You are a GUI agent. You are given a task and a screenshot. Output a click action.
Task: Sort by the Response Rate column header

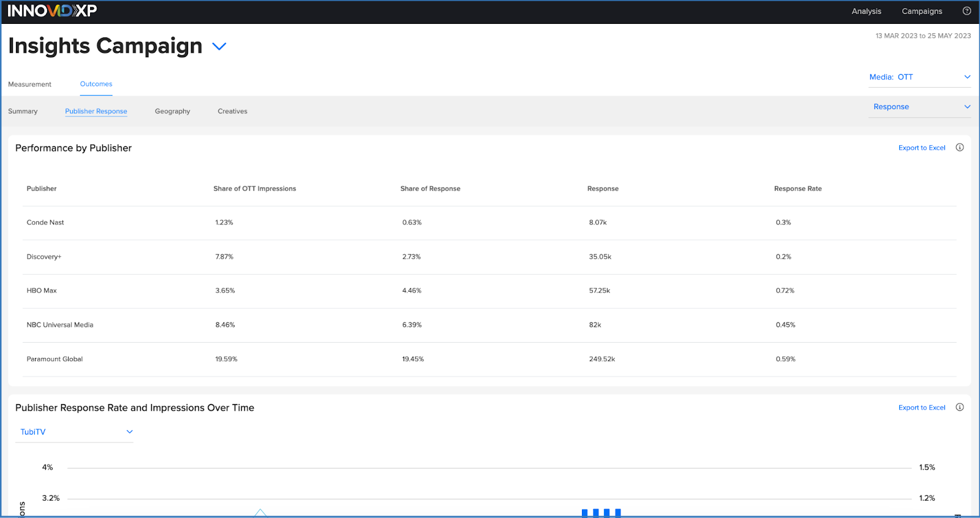point(798,189)
